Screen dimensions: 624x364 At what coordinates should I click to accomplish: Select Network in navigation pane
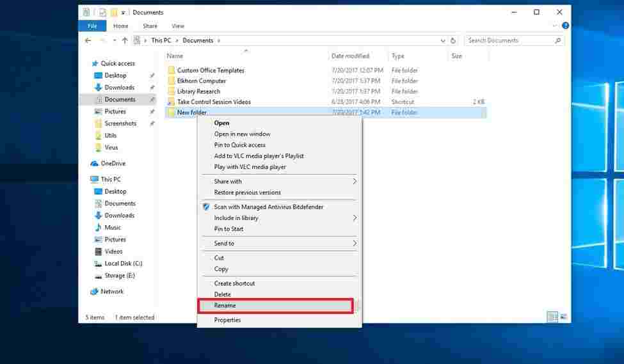pyautogui.click(x=112, y=291)
